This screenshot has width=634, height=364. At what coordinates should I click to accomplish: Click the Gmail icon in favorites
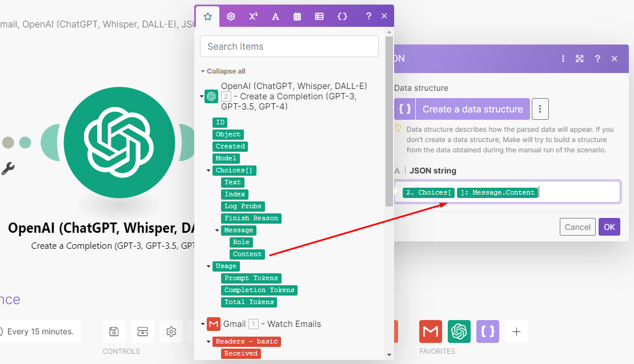pyautogui.click(x=431, y=331)
